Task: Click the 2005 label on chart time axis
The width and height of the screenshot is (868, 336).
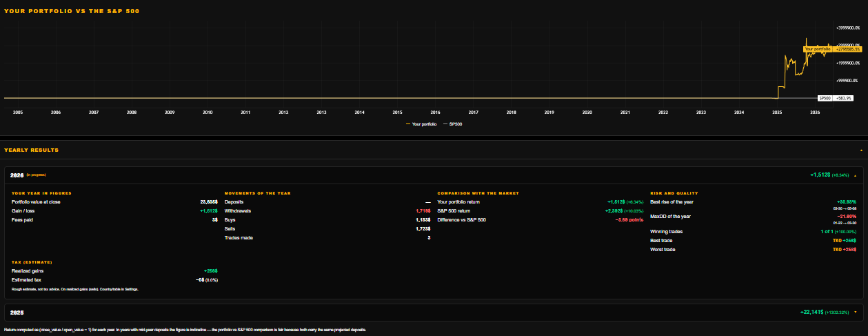Action: tap(18, 112)
